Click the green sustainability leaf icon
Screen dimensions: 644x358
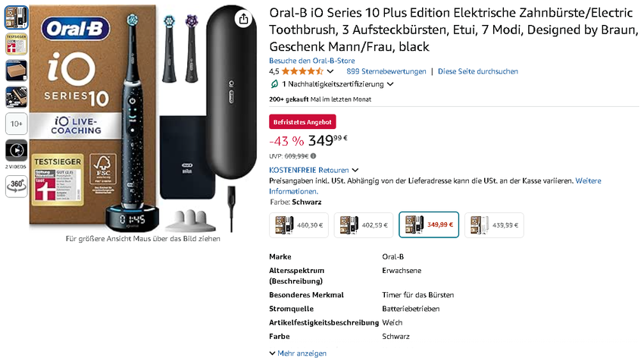[274, 84]
